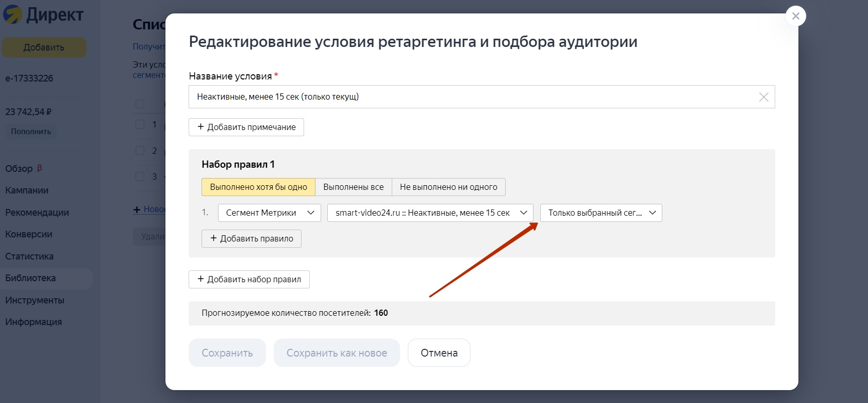Click the Название условия label

[x=230, y=76]
